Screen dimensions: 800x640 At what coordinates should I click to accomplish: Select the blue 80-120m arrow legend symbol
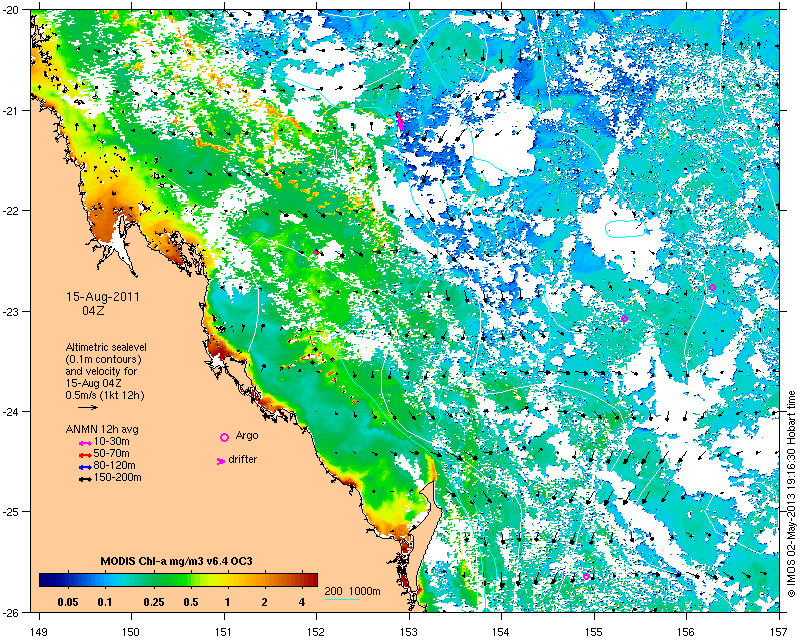[85, 467]
